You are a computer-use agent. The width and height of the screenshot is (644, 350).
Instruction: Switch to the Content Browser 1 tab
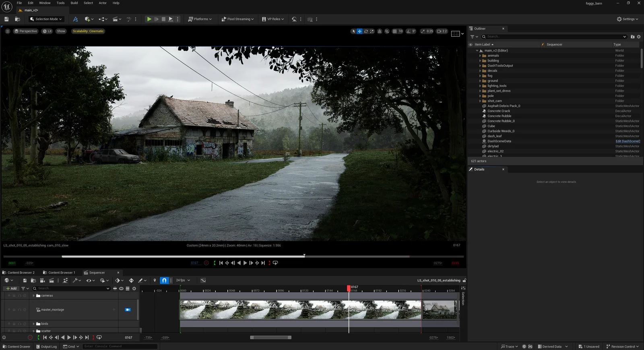coord(59,273)
